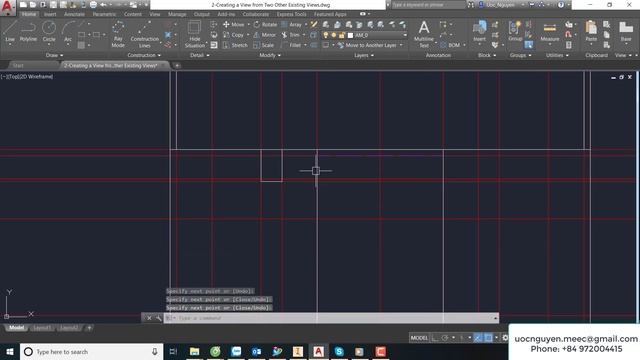Choose Construction Lines tool
Viewport: 640px width, 360px height.
click(144, 35)
